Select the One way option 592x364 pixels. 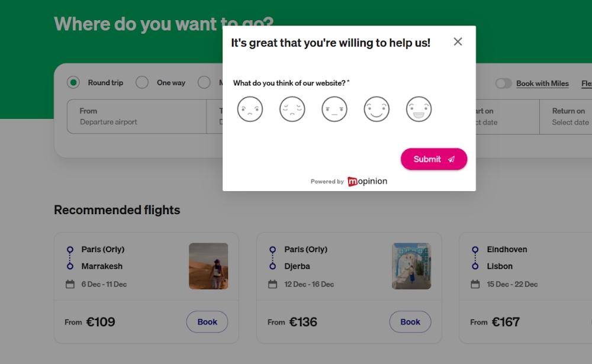142,82
